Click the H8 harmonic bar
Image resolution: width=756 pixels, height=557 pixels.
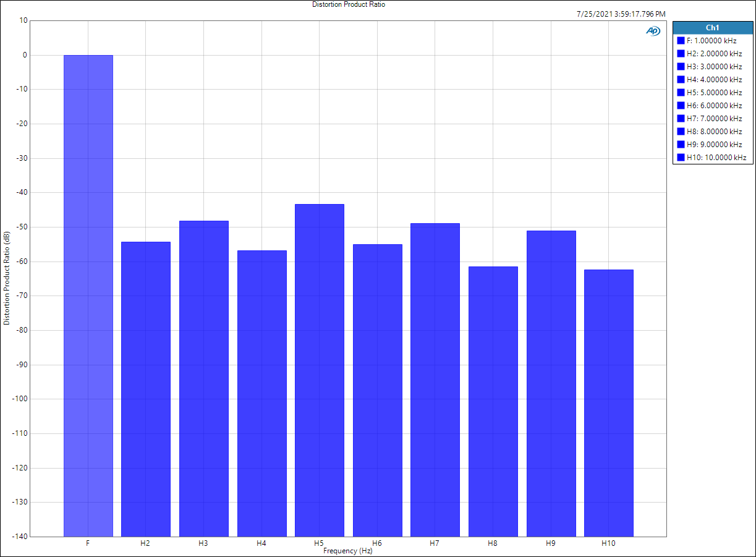pos(493,401)
